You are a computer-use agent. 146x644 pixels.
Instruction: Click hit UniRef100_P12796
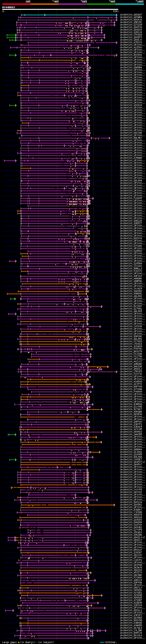(x=131, y=357)
